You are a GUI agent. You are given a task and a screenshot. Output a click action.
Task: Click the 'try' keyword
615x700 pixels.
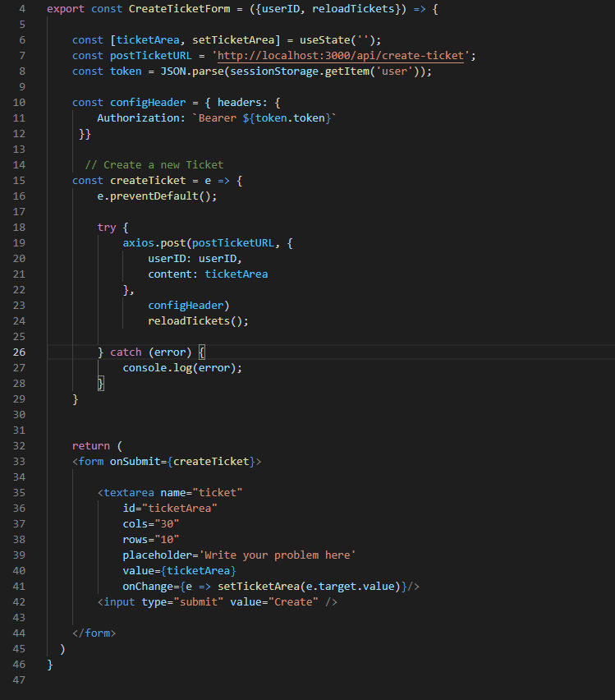pos(107,228)
